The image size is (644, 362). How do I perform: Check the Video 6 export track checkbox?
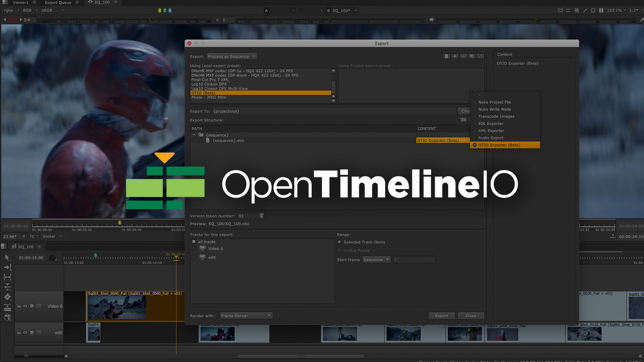pos(194,248)
